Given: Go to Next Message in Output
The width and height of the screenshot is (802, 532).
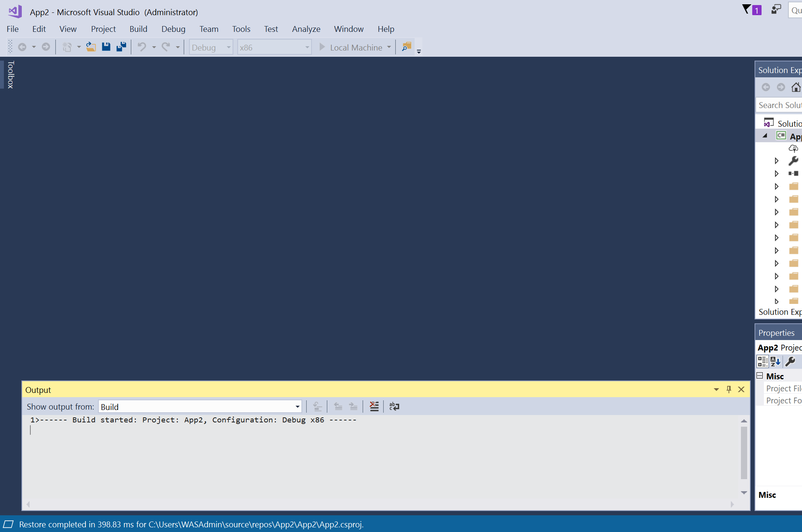Looking at the screenshot, I should click(x=353, y=406).
